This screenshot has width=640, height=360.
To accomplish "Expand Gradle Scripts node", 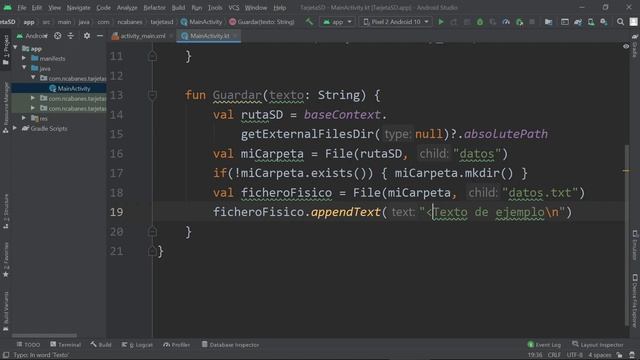I will click(16, 128).
